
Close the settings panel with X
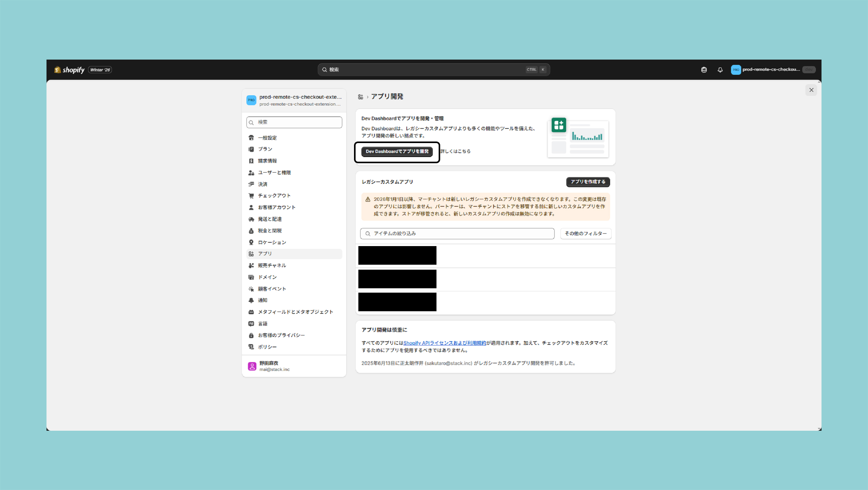coord(811,90)
